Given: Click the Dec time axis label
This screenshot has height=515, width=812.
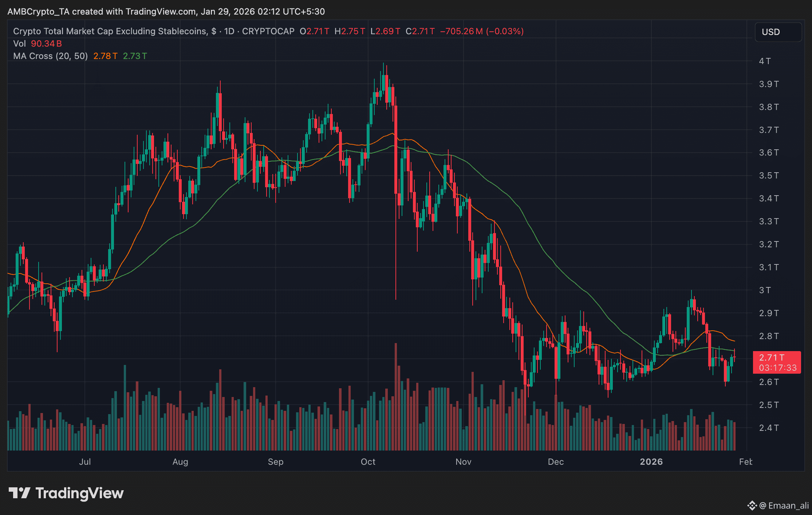Looking at the screenshot, I should pyautogui.click(x=556, y=462).
